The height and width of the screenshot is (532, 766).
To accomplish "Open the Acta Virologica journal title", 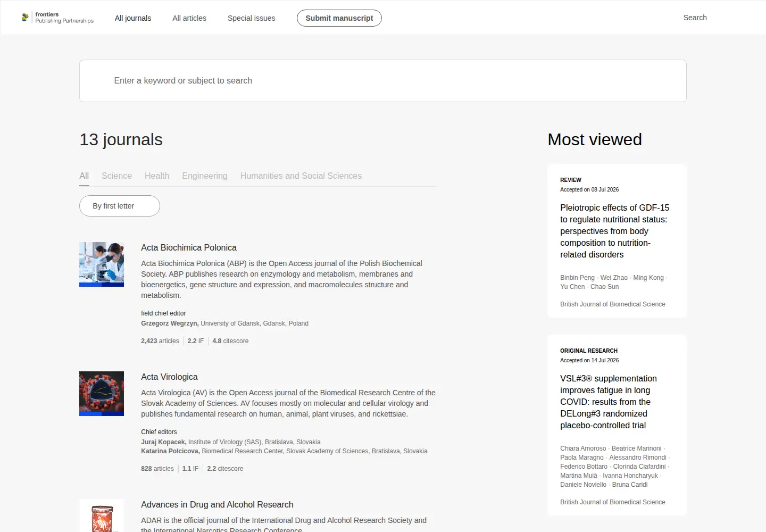I will pos(169,377).
